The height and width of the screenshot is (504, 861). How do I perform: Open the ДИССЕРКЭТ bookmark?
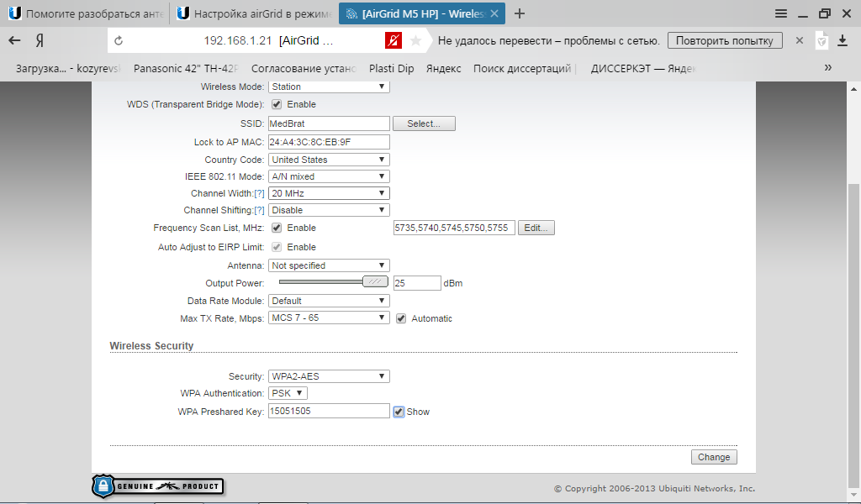[643, 69]
